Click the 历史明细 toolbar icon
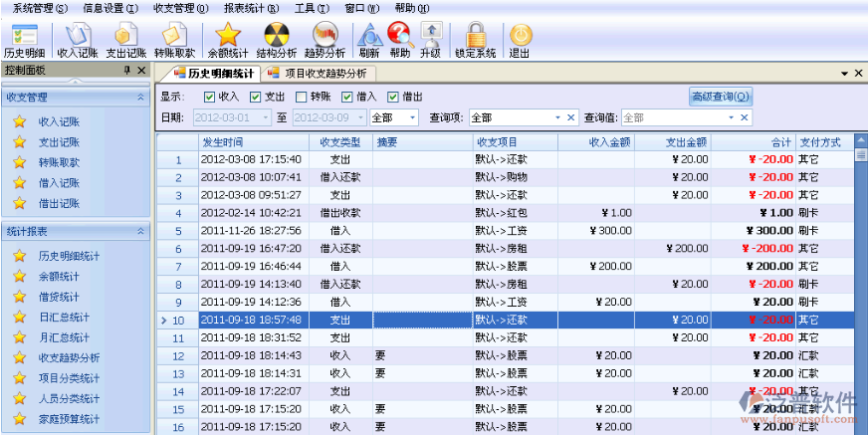This screenshot has width=868, height=435. (23, 39)
